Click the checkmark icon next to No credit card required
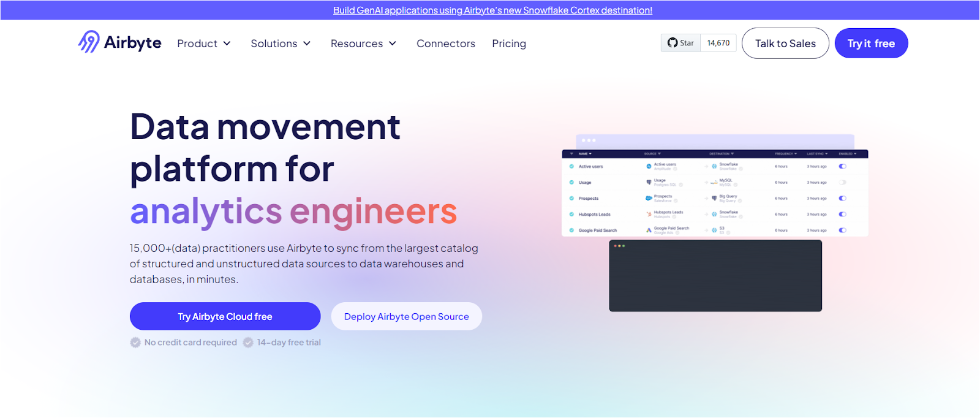The image size is (980, 418). tap(135, 343)
